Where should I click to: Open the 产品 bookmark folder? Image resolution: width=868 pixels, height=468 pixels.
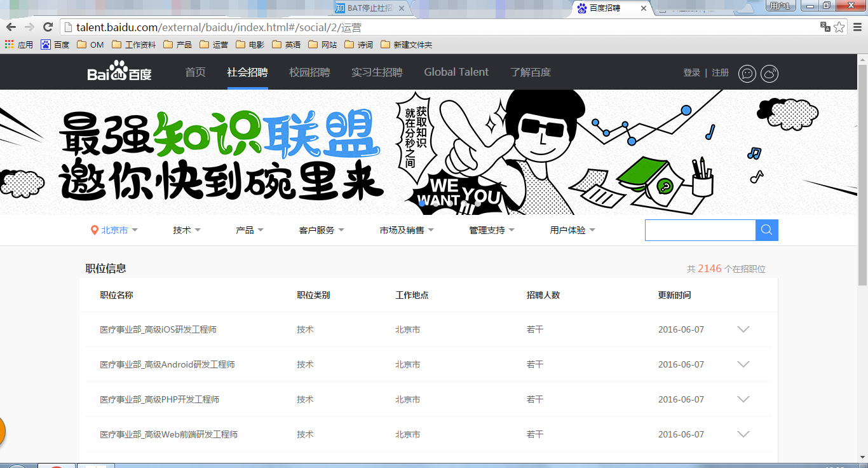point(177,45)
